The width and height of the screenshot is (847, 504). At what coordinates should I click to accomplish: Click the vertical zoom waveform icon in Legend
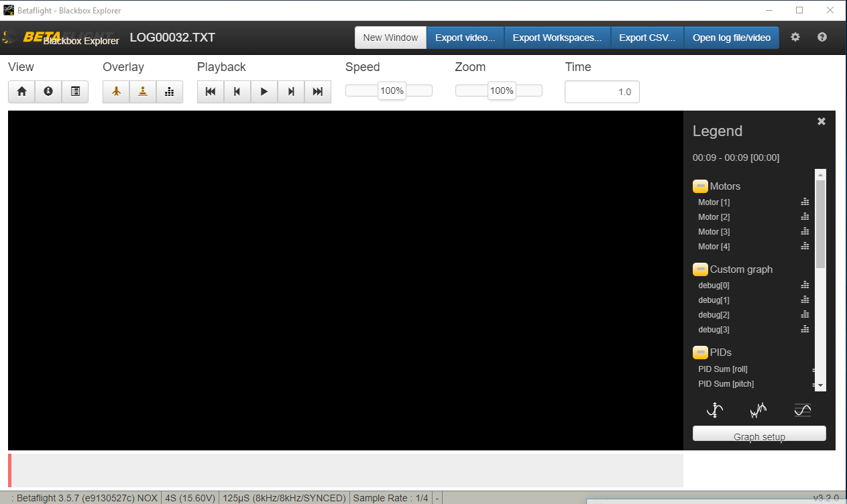[715, 409]
